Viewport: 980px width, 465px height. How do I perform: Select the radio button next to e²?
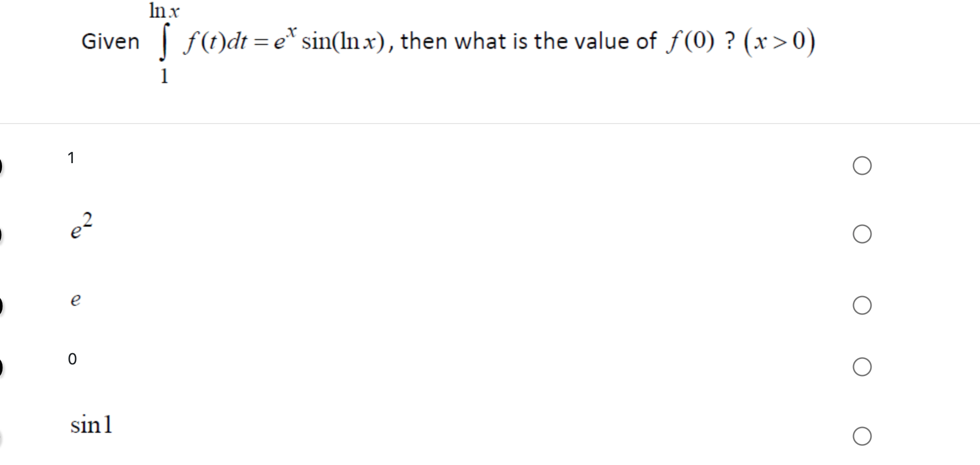(862, 235)
